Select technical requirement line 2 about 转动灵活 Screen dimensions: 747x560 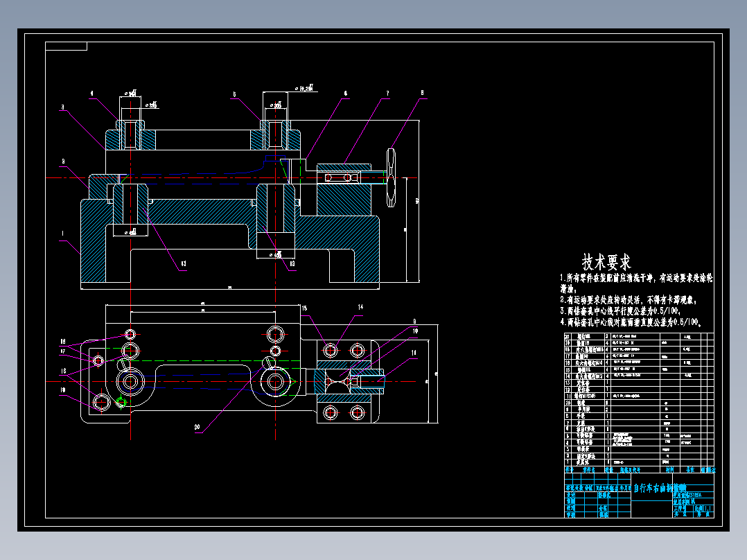click(x=629, y=300)
